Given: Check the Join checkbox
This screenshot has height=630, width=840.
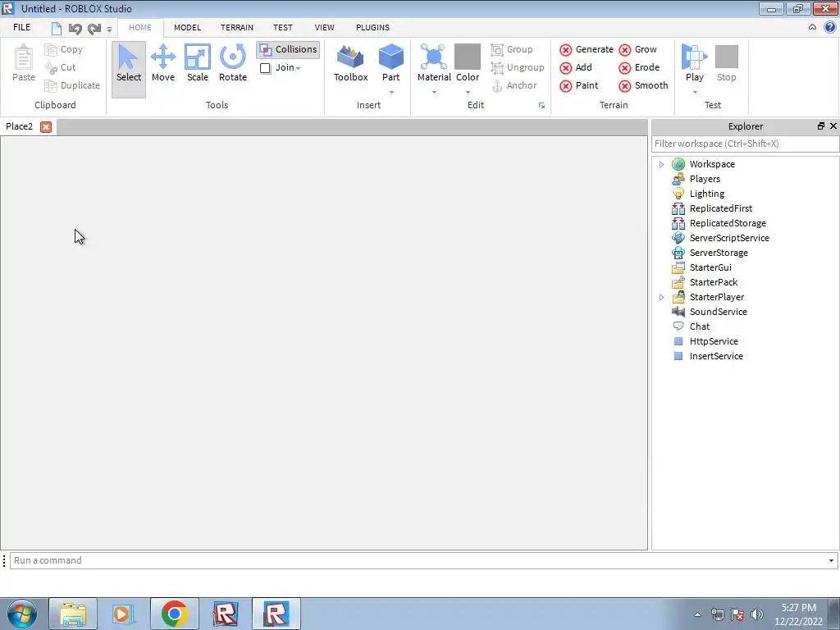Looking at the screenshot, I should coord(265,68).
